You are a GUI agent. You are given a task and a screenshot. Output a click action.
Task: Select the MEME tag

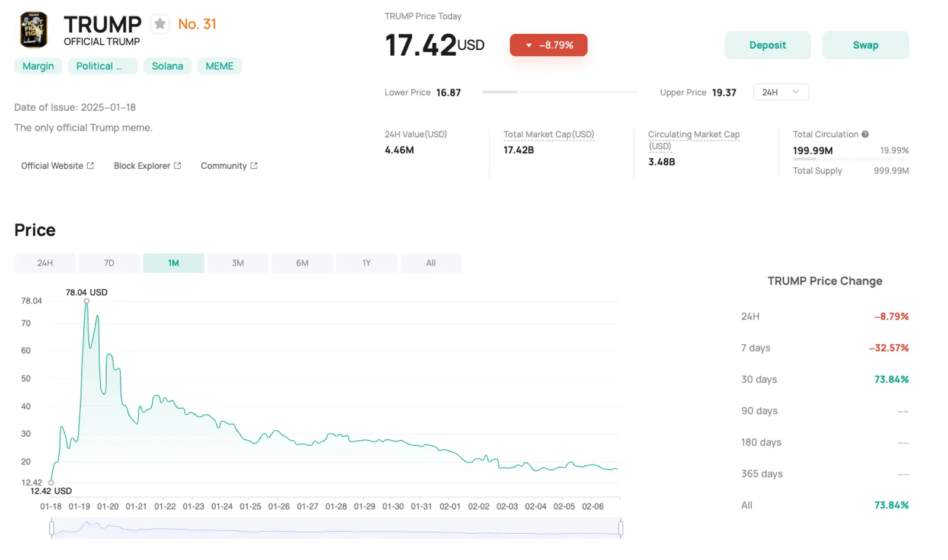(x=220, y=66)
